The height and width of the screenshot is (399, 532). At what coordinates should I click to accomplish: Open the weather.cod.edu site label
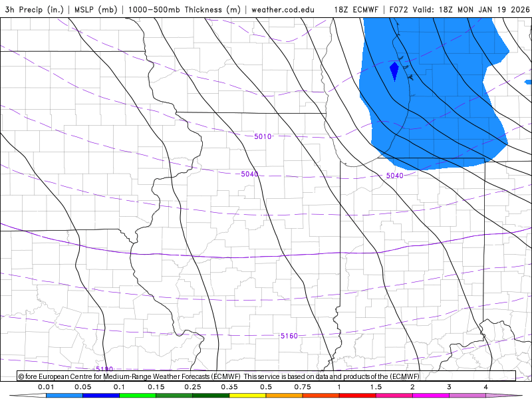(x=283, y=9)
